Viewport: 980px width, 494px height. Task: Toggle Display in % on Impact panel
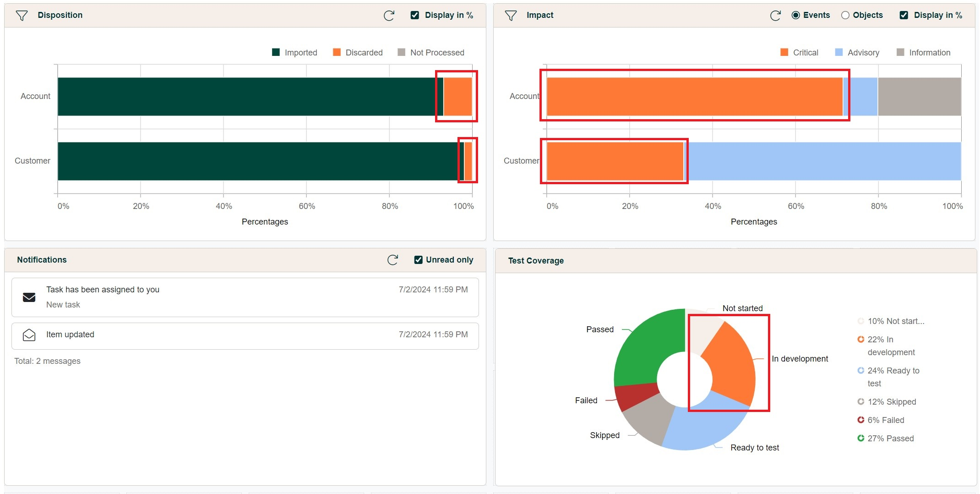tap(904, 15)
